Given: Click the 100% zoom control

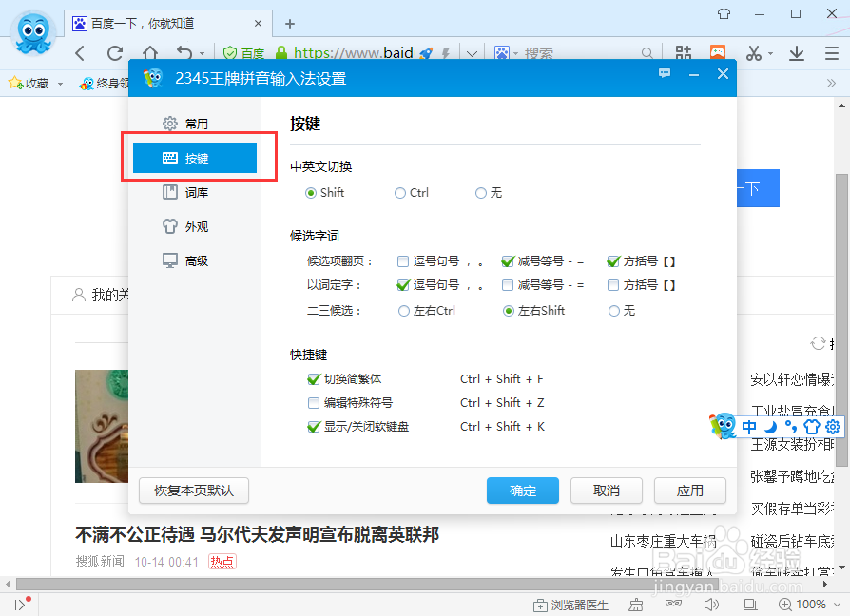Looking at the screenshot, I should 809,604.
